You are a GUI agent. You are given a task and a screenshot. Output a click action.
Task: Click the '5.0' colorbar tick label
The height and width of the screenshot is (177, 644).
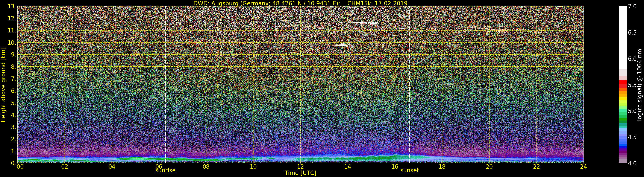pyautogui.click(x=632, y=111)
